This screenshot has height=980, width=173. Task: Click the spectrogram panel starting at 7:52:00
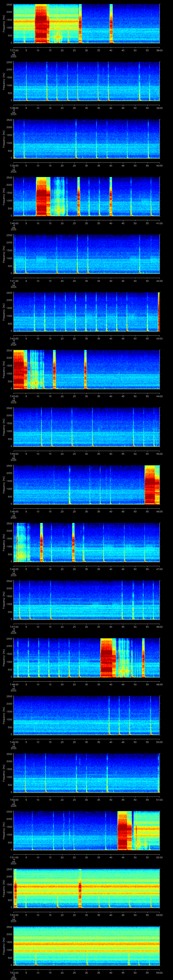point(87,888)
